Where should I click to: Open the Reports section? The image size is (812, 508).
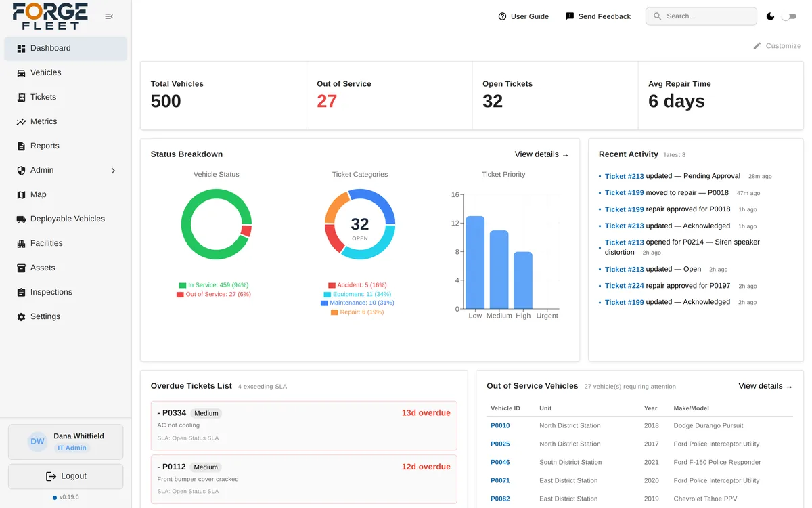[66, 146]
